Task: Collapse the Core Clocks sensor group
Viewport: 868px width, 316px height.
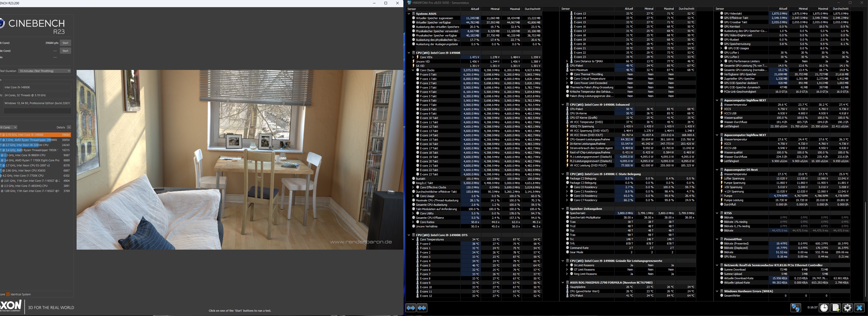Action: (413, 70)
